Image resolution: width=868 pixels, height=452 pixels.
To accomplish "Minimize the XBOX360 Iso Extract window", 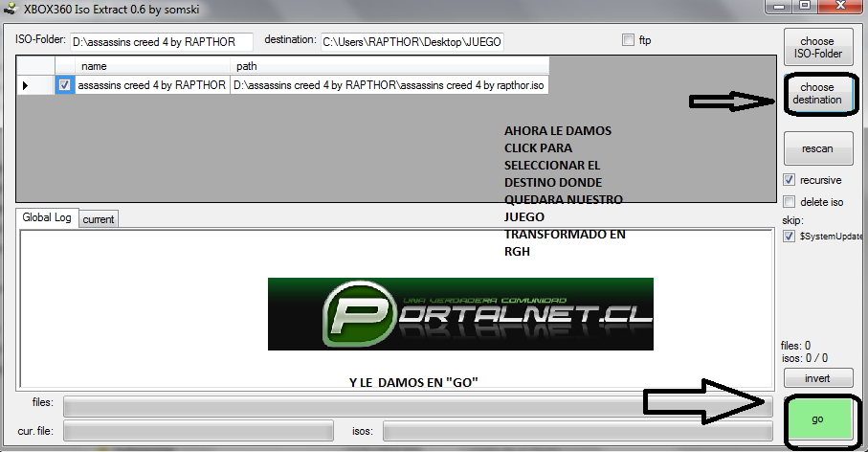I will [779, 6].
